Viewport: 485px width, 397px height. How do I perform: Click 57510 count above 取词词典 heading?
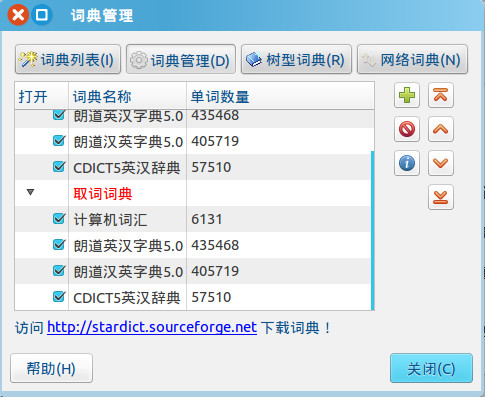(x=211, y=167)
